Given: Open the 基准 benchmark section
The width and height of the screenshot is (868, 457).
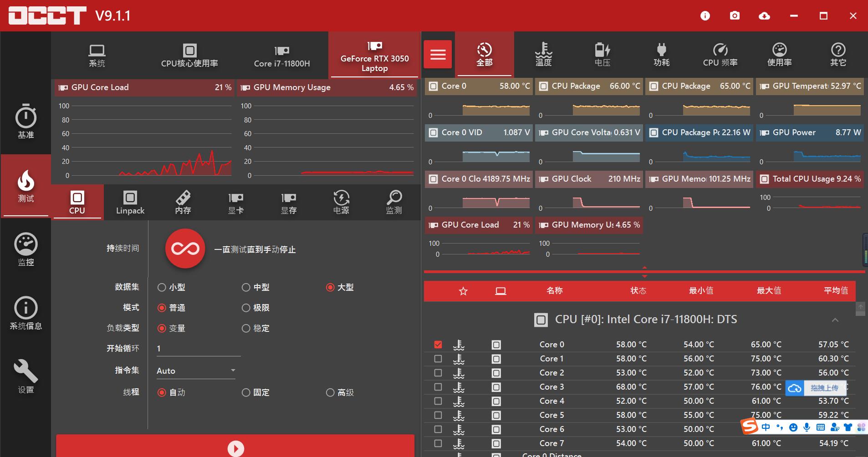Looking at the screenshot, I should coord(26,122).
